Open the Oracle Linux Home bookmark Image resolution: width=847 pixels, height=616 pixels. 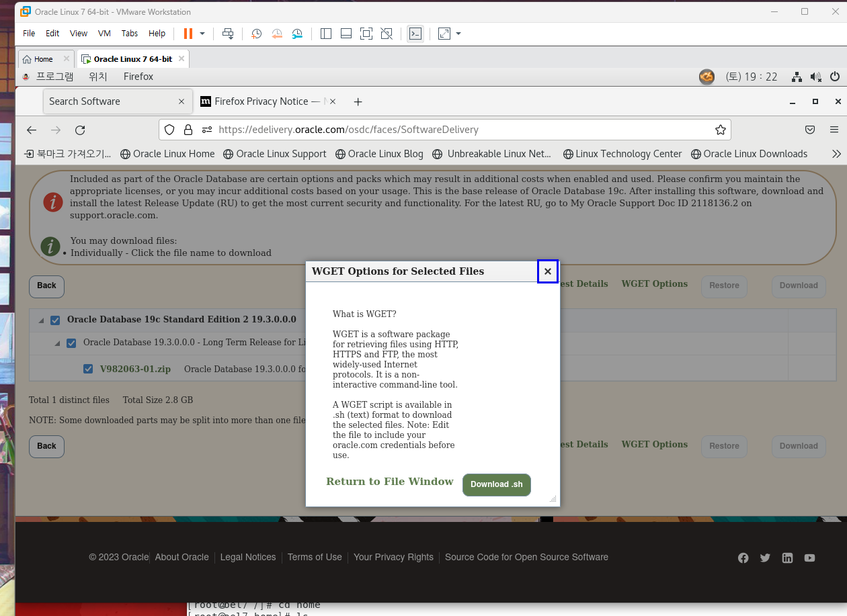167,154
